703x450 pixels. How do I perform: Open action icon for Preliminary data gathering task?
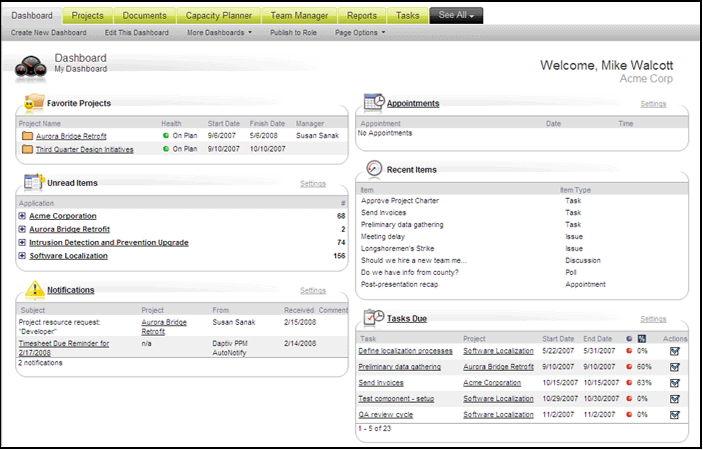tap(674, 367)
